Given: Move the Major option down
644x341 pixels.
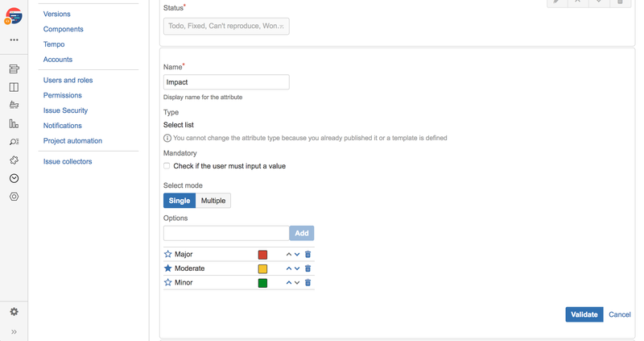Looking at the screenshot, I should coord(297,255).
